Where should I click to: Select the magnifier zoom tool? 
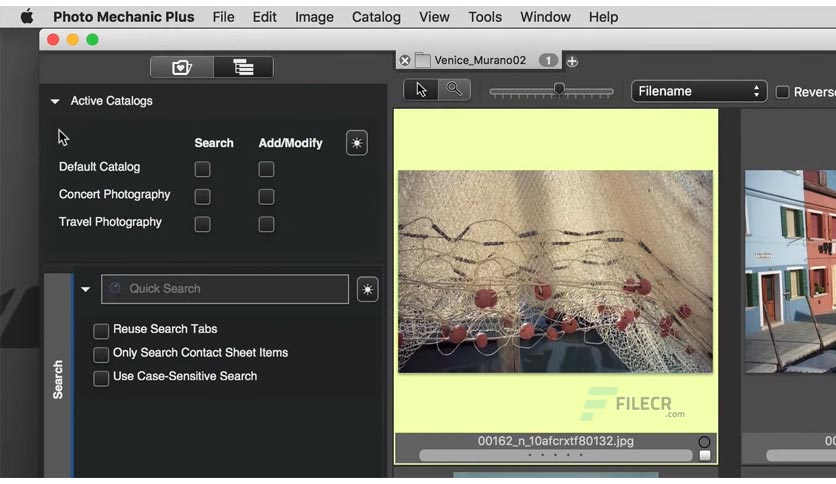(x=454, y=90)
